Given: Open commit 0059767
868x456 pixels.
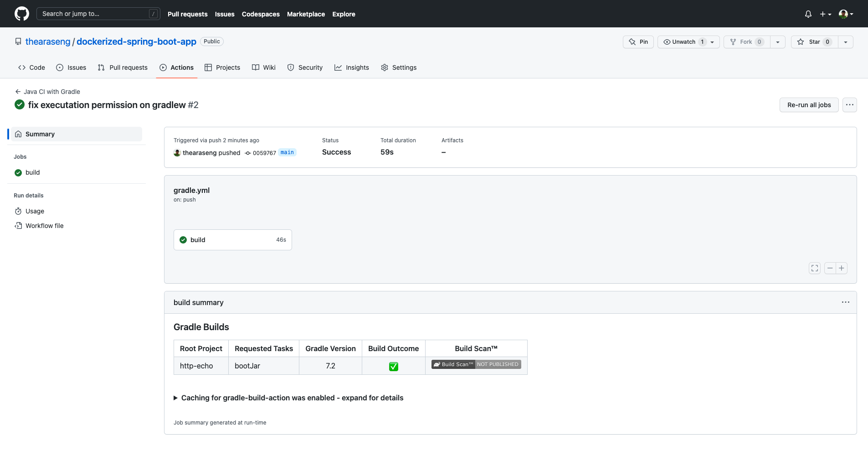Looking at the screenshot, I should point(264,153).
